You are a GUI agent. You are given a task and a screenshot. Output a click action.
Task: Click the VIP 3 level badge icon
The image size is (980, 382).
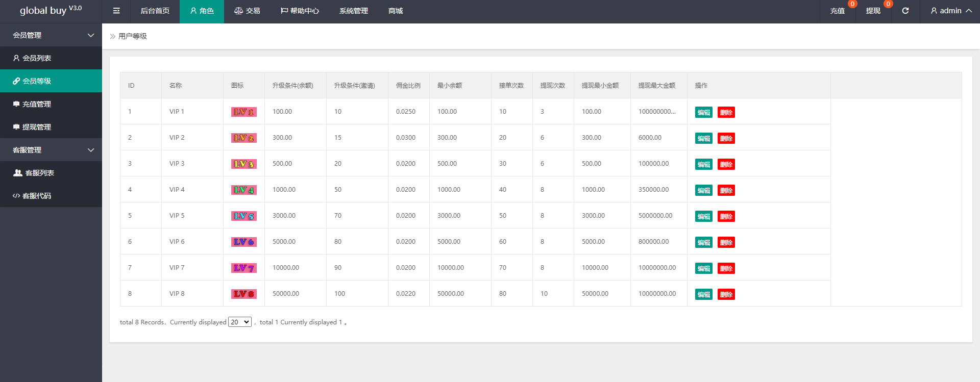[244, 164]
